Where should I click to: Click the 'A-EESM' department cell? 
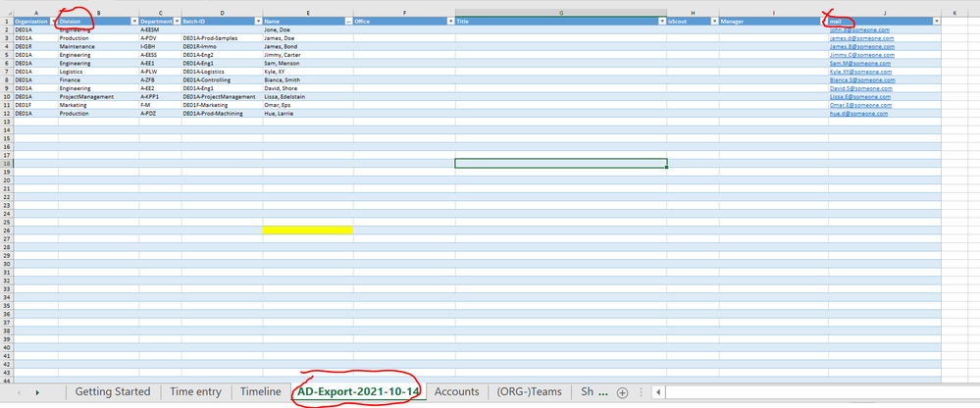tap(160, 29)
